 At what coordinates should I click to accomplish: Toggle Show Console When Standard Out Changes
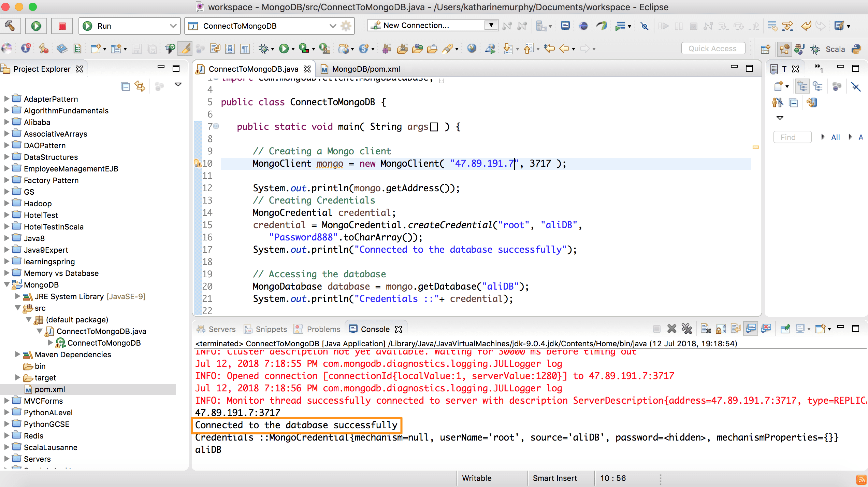coord(751,329)
